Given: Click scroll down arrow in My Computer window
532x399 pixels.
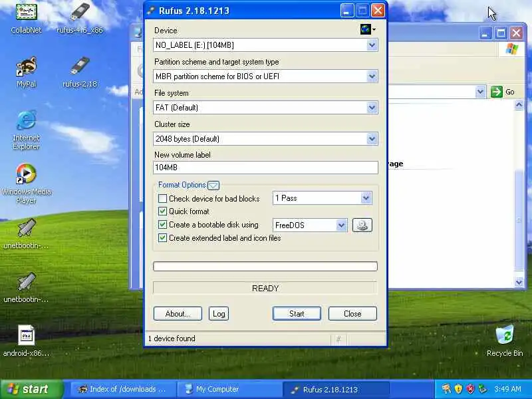Looking at the screenshot, I should click(x=519, y=282).
